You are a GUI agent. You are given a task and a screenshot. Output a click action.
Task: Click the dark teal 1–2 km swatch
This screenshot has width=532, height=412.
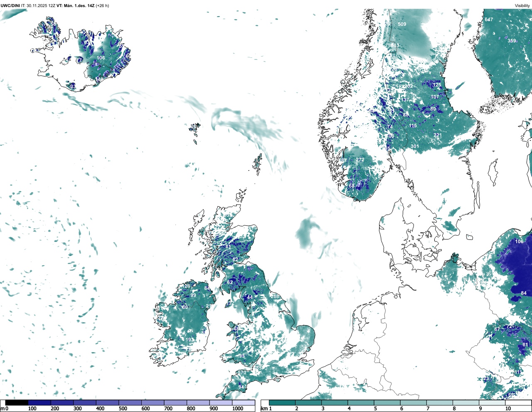tap(282, 402)
